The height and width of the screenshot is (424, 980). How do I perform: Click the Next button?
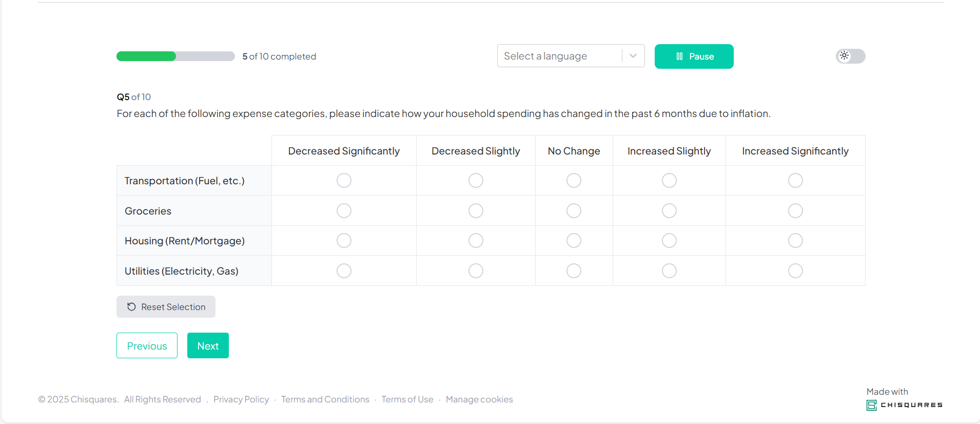[208, 346]
